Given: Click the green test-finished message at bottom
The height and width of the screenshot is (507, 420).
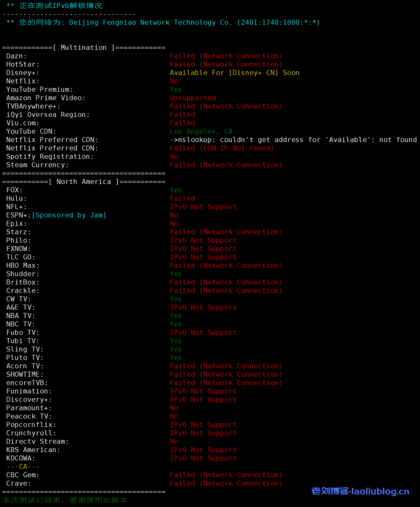Looking at the screenshot, I should (x=64, y=500).
